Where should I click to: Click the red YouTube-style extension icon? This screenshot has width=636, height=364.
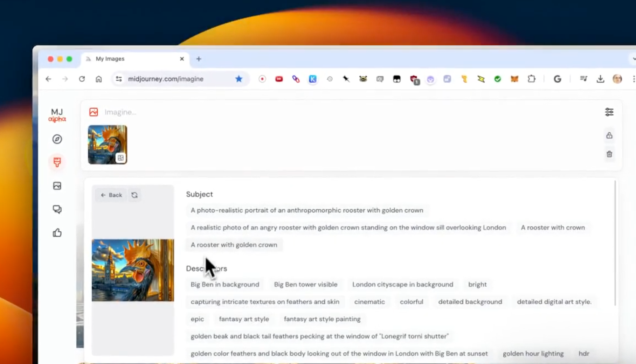pos(279,79)
